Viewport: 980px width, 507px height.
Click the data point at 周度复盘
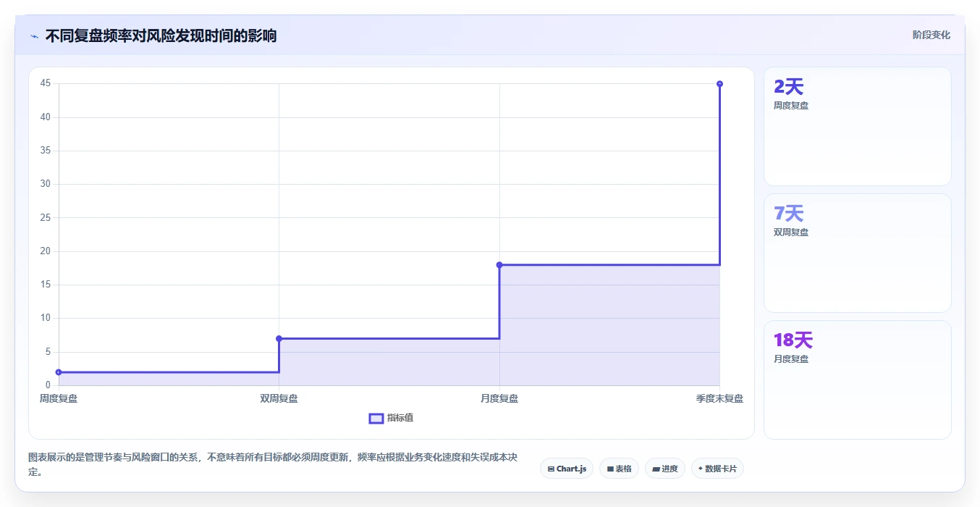(x=59, y=372)
